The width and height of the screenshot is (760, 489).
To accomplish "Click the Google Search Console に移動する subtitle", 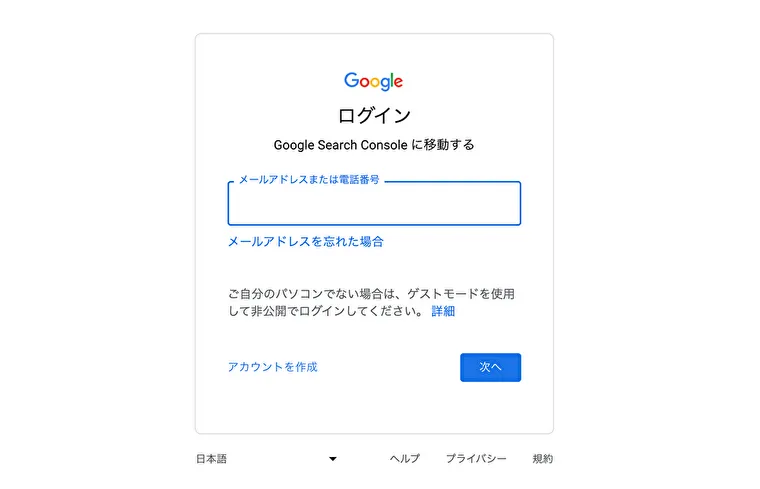I will (374, 144).
